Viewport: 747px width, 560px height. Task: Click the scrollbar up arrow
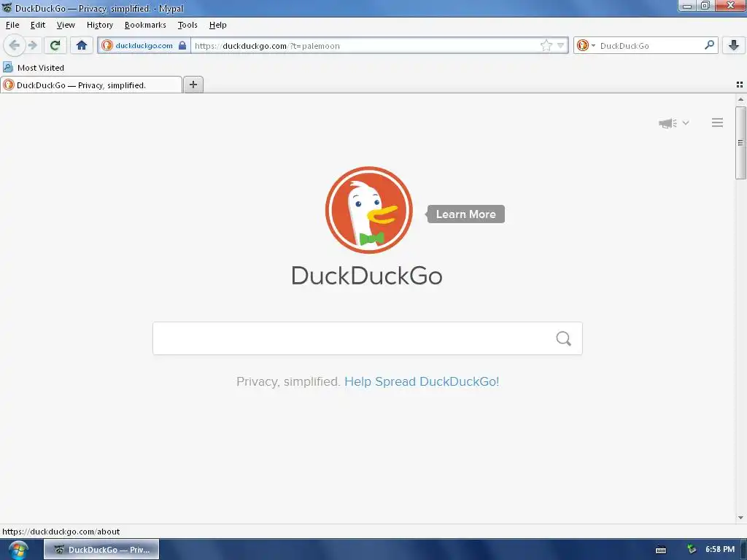(740, 99)
